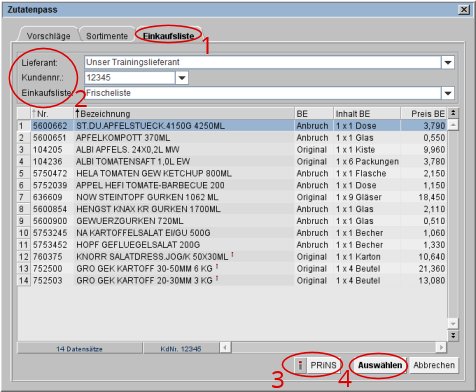476x392 pixels.
Task: Click the '1 x 1 Flasche' cell
Action: click(361, 173)
